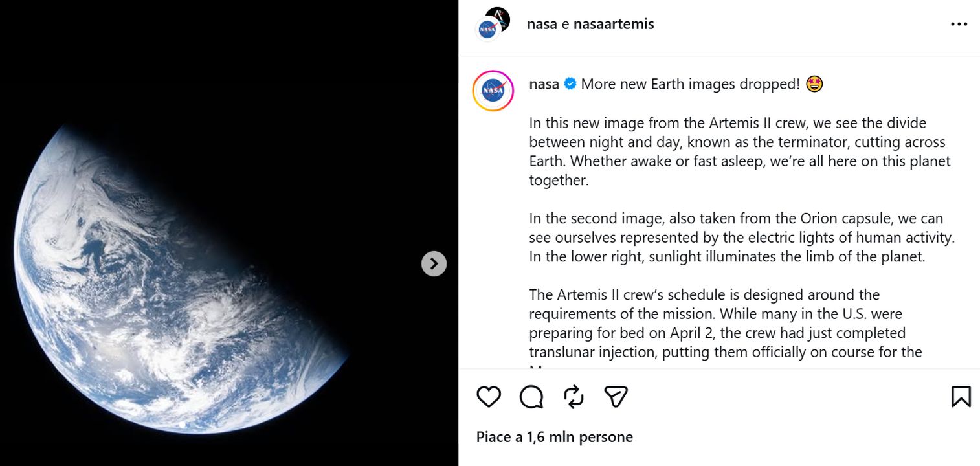Screen dimensions: 980x466
Task: Share the post via paper plane icon
Action: [x=616, y=397]
